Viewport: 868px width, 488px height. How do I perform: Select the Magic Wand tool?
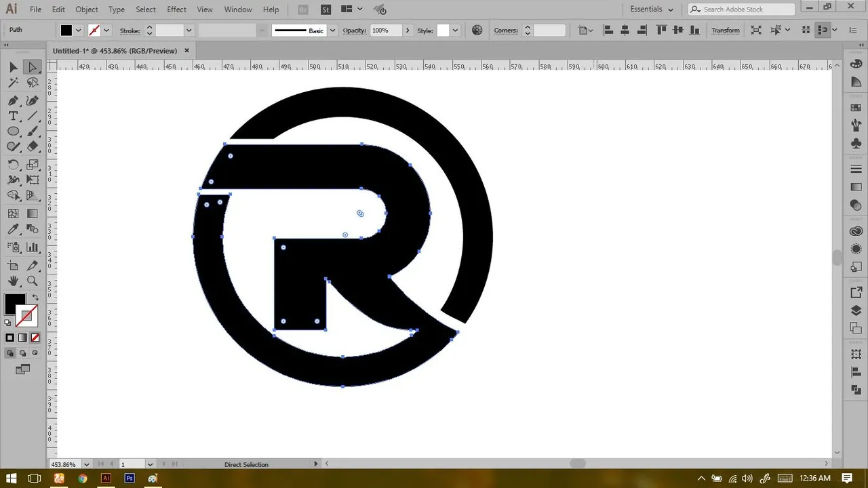pos(13,83)
